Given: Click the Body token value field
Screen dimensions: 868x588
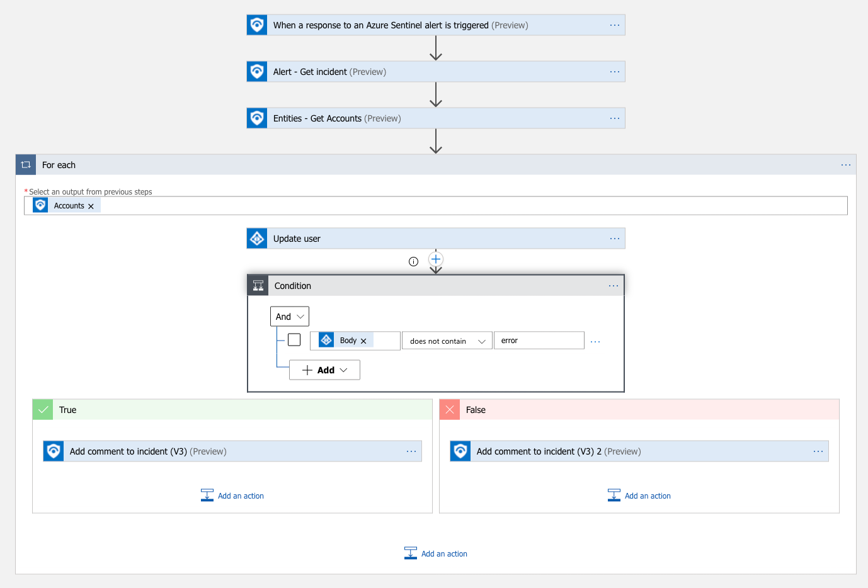Looking at the screenshot, I should [x=355, y=341].
